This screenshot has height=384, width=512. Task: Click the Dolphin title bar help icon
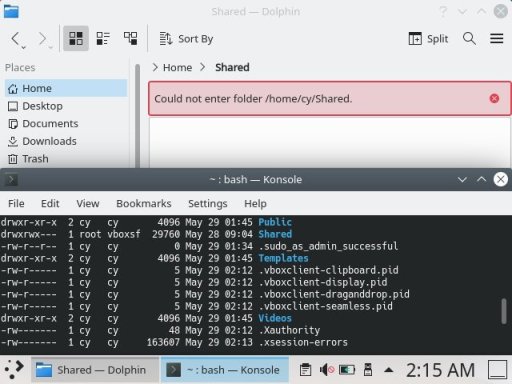point(443,12)
